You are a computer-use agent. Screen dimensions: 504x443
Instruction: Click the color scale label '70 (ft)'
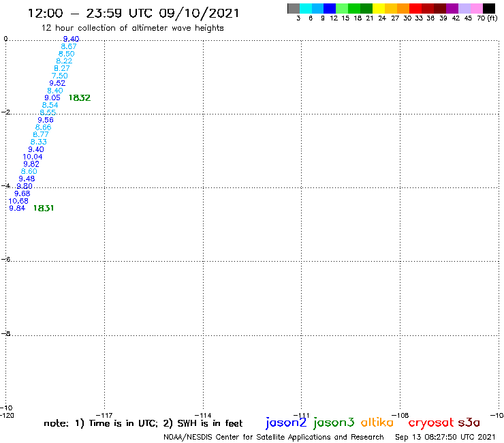point(487,18)
